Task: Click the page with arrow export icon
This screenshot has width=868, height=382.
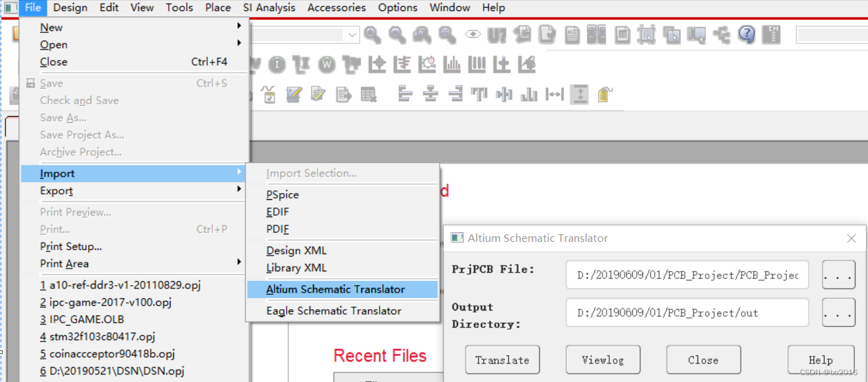Action: (343, 94)
